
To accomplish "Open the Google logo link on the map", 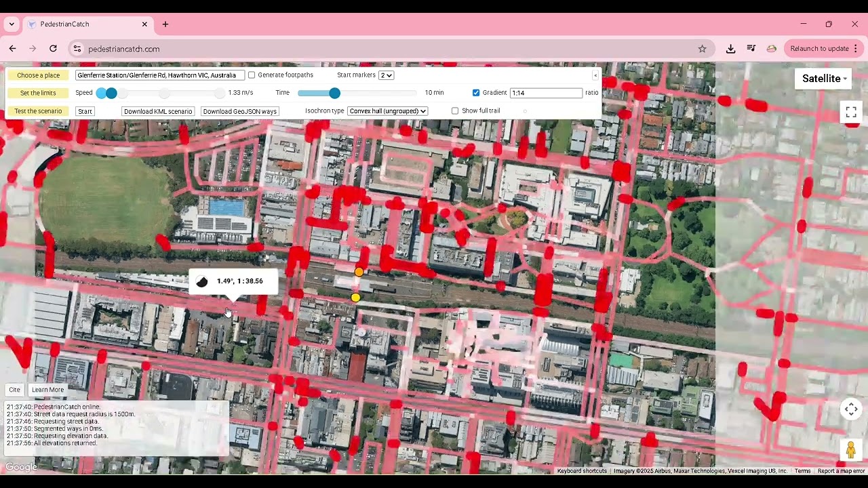I will pos(21,467).
